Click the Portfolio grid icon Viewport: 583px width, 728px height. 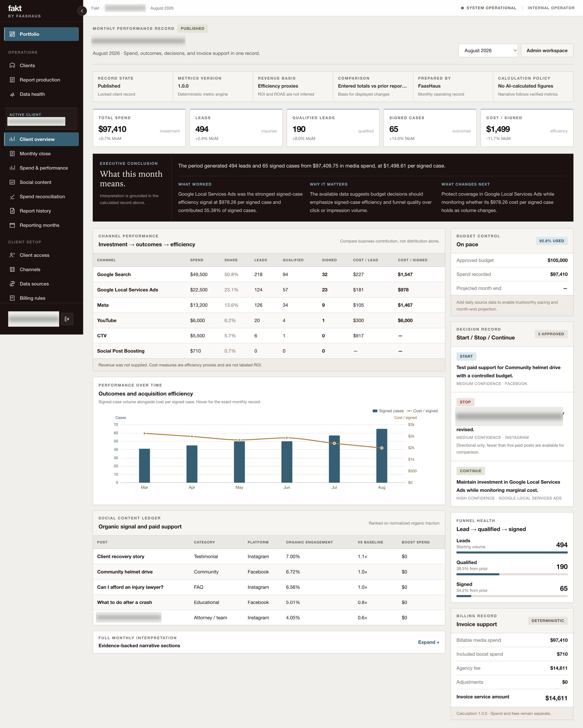tap(12, 34)
